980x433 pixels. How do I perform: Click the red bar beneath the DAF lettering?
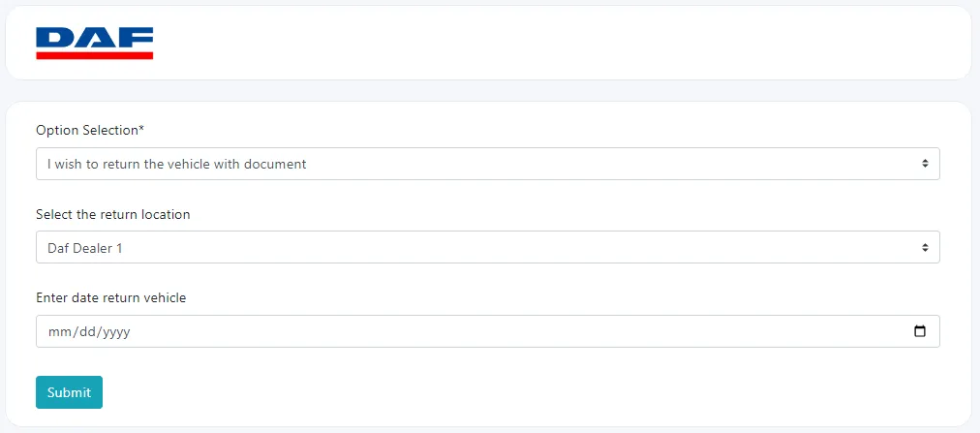94,55
